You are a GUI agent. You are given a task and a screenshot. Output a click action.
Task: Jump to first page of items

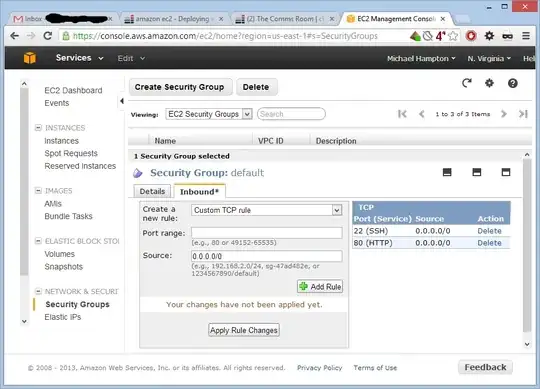[x=402, y=114]
